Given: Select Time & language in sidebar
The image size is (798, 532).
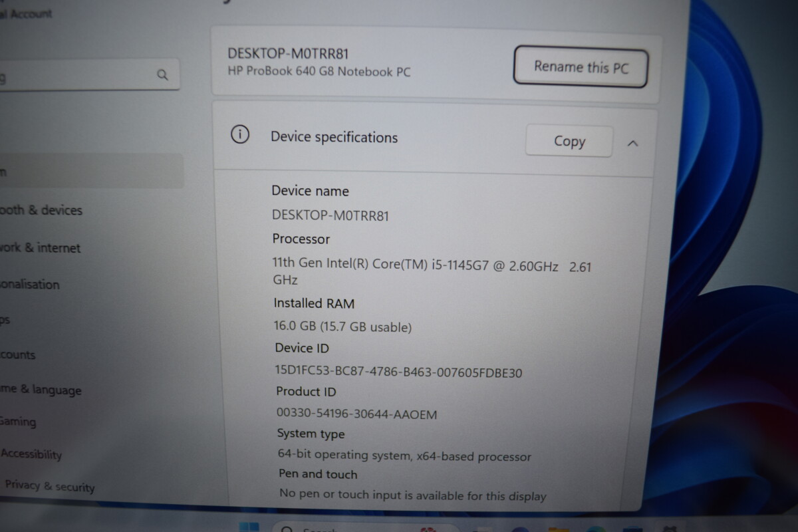Looking at the screenshot, I should tap(41, 390).
